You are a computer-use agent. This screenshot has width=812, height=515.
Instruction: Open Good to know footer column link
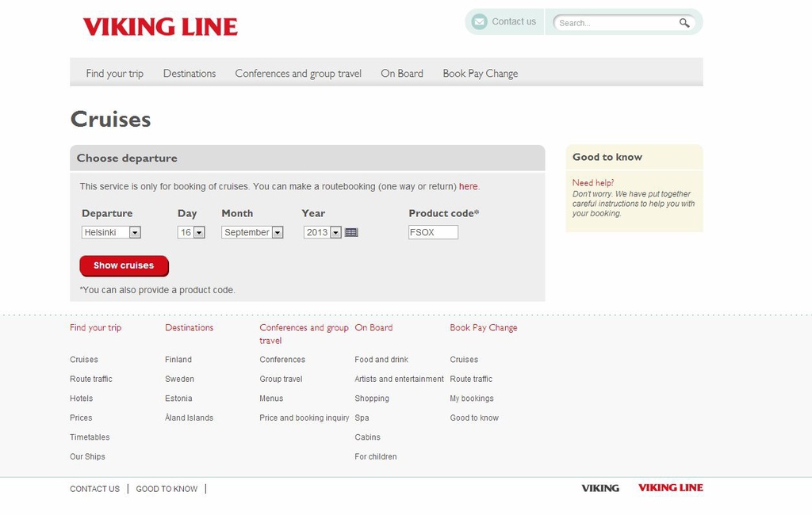(474, 418)
